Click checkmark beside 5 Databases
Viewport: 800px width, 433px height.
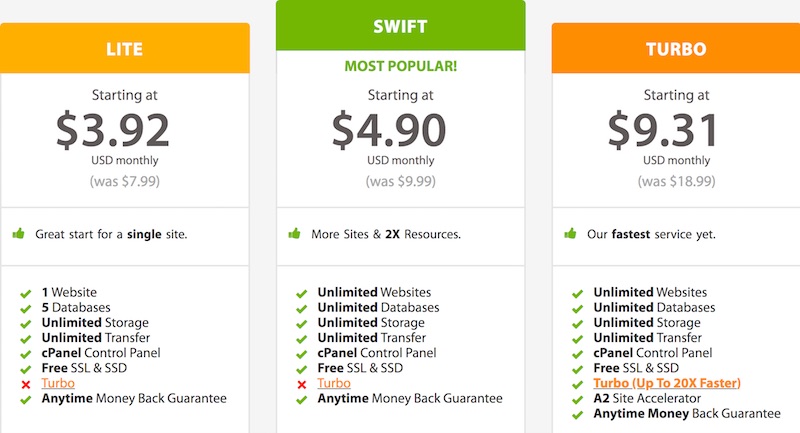(26, 309)
